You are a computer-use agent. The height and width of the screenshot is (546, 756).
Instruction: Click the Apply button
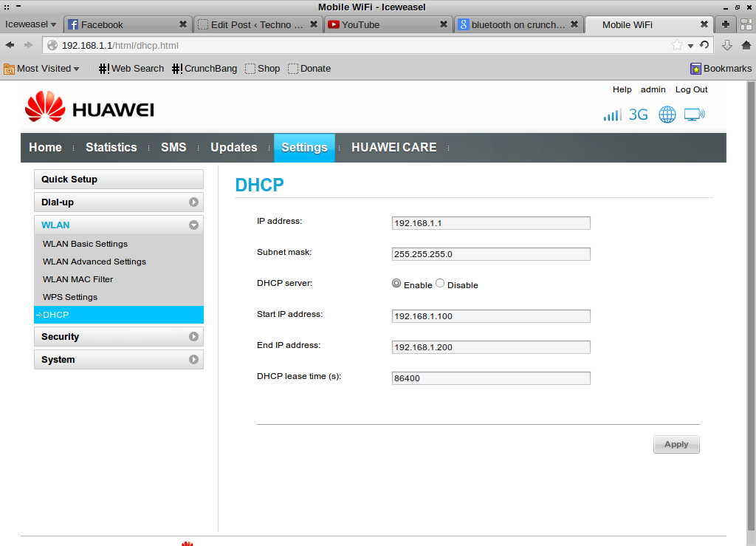coord(676,444)
